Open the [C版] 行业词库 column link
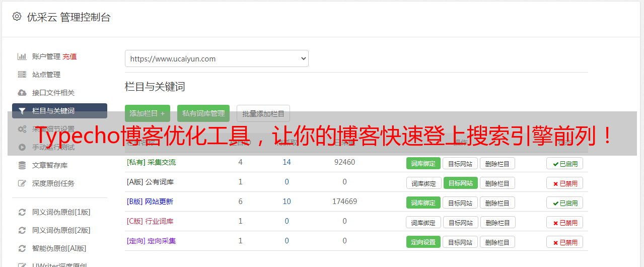 click(x=150, y=221)
